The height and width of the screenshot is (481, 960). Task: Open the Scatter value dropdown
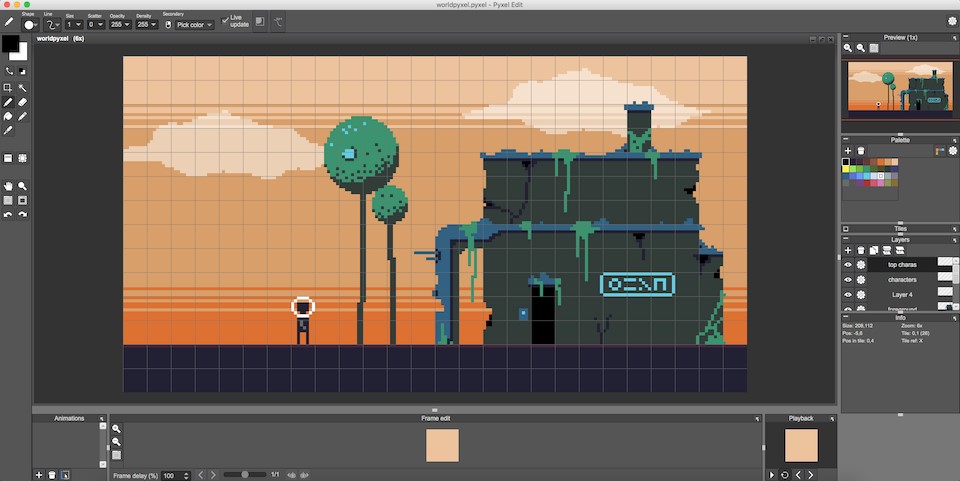pyautogui.click(x=96, y=24)
